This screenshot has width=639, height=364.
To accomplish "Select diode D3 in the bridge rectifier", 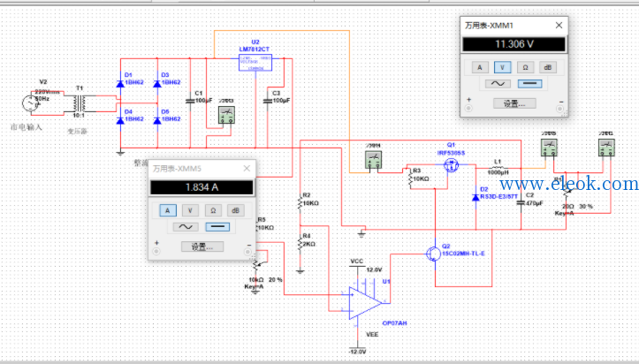I will coord(157,83).
